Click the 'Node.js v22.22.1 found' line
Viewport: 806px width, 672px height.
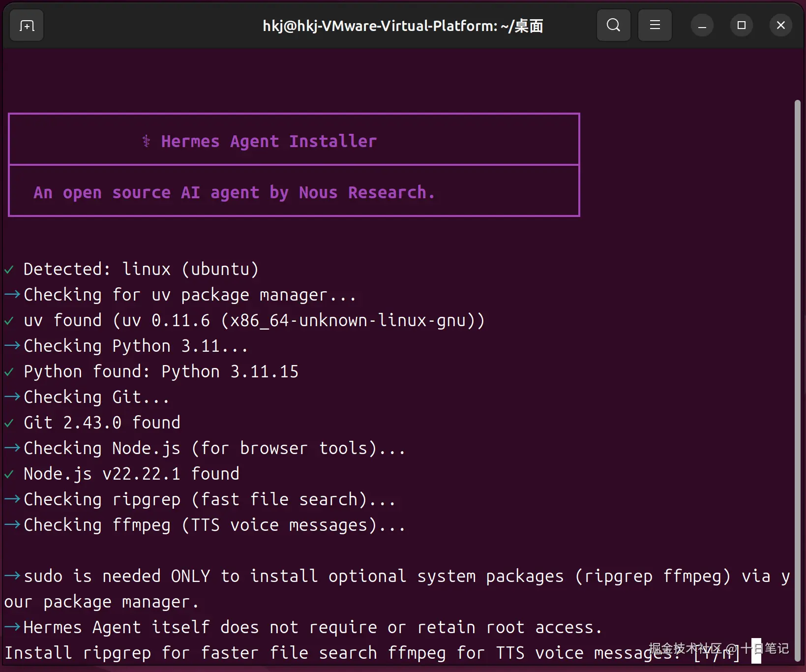tap(131, 474)
